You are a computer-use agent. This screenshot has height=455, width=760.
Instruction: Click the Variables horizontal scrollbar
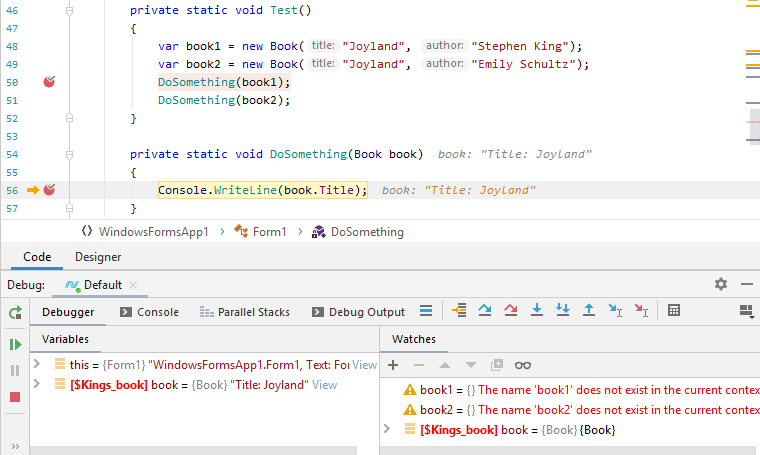coord(194,451)
